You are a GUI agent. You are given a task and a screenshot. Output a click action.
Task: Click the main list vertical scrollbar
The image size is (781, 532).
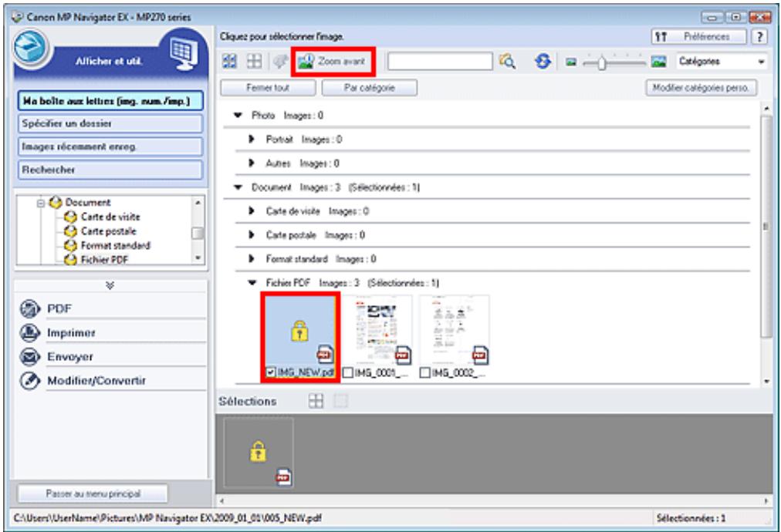point(766,225)
